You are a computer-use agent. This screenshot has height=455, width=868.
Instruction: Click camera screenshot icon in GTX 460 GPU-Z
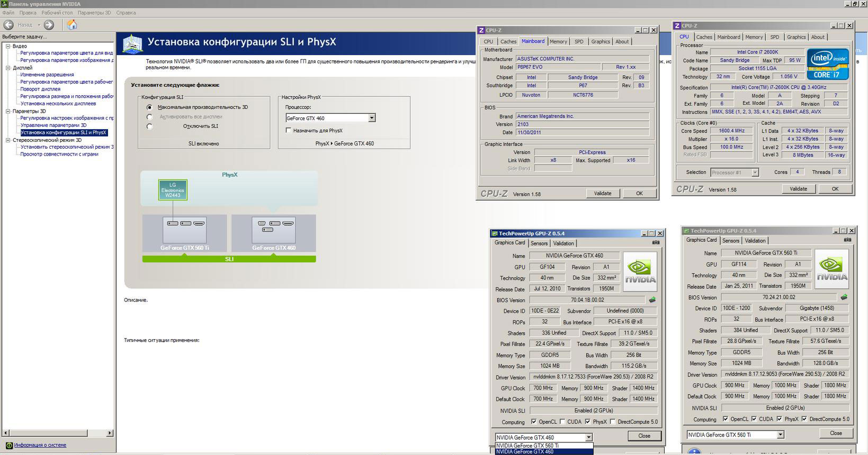click(656, 243)
